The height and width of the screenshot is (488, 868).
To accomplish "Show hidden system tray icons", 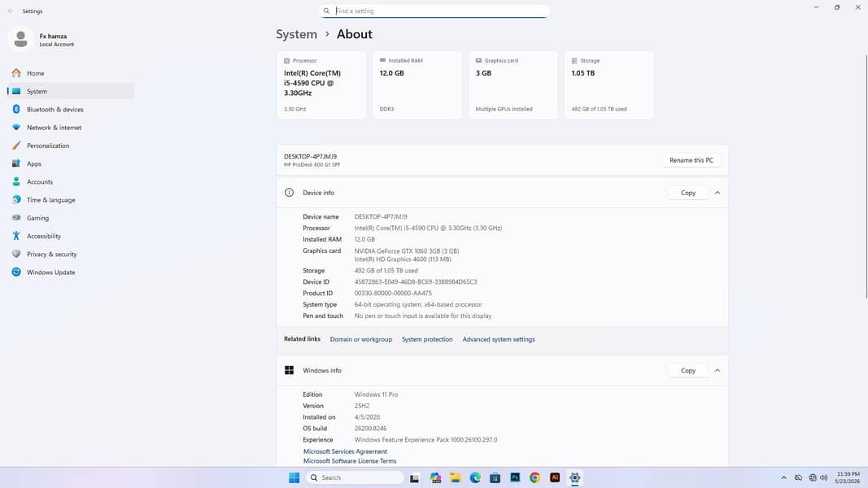I will 783,478.
